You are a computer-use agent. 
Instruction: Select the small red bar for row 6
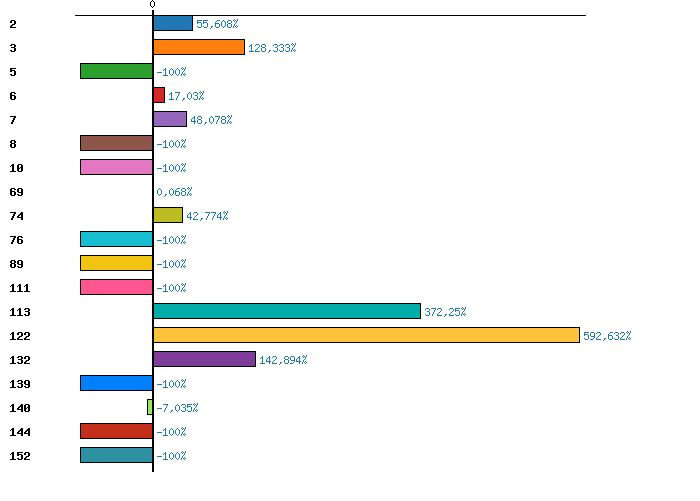[159, 95]
